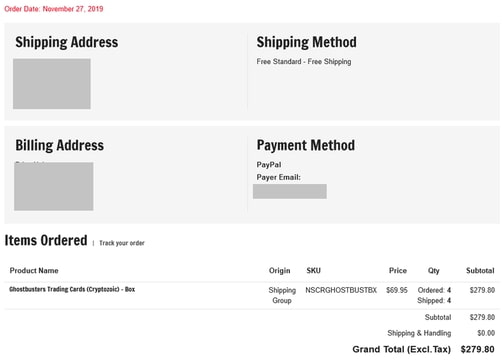
Task: Click the Grand Total amount
Action: click(x=477, y=349)
